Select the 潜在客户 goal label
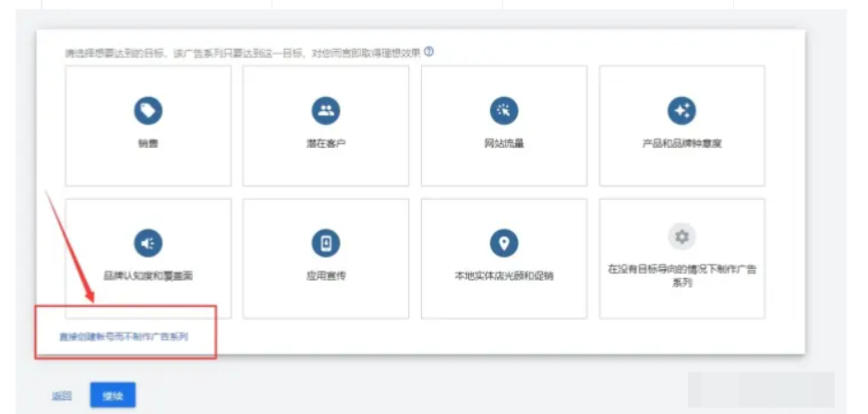This screenshot has width=868, height=414. (x=326, y=144)
